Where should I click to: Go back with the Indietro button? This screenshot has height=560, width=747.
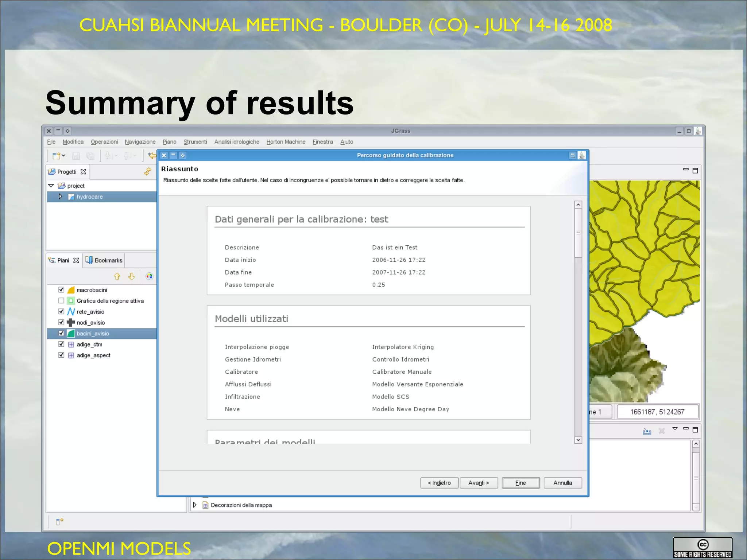[x=439, y=483]
